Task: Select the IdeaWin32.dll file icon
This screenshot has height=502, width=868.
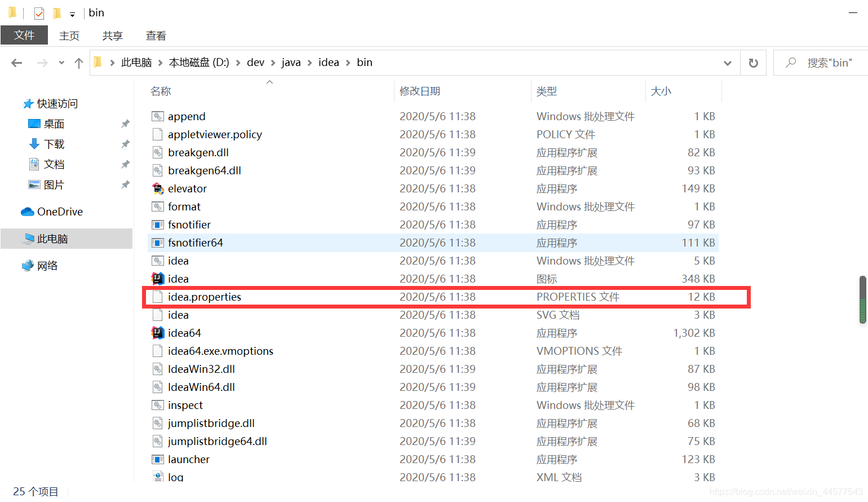Action: pyautogui.click(x=158, y=369)
